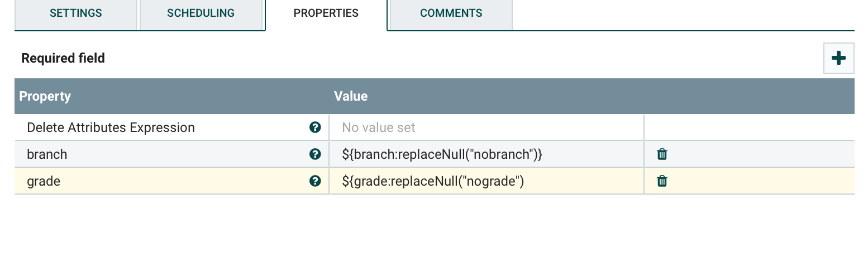Click empty actions cell in Delete Attributes row
Viewport: 868px width, 274px height.
[748, 127]
